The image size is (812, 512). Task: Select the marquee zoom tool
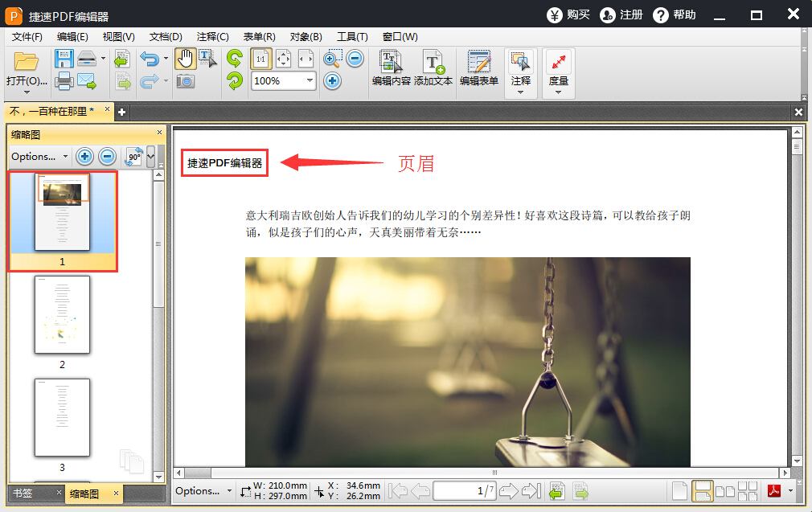(x=332, y=59)
